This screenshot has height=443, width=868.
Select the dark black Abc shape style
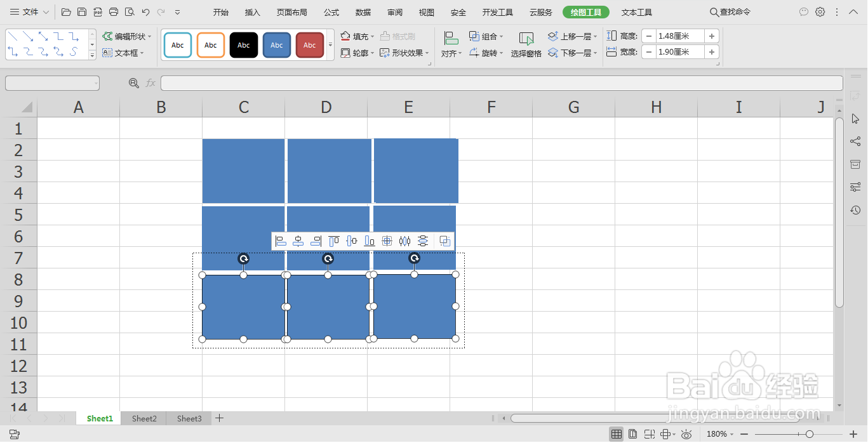coord(243,44)
